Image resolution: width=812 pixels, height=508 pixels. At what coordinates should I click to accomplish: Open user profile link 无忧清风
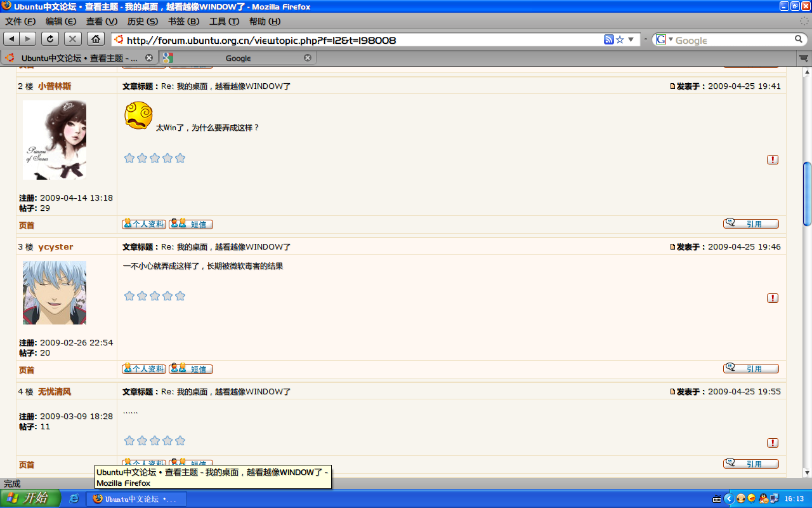(x=55, y=392)
